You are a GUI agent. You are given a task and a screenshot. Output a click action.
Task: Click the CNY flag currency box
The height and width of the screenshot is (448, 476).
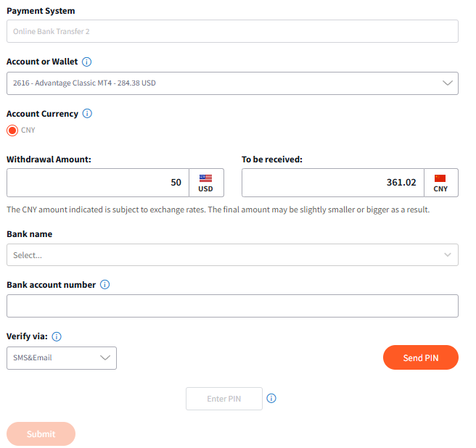point(440,183)
